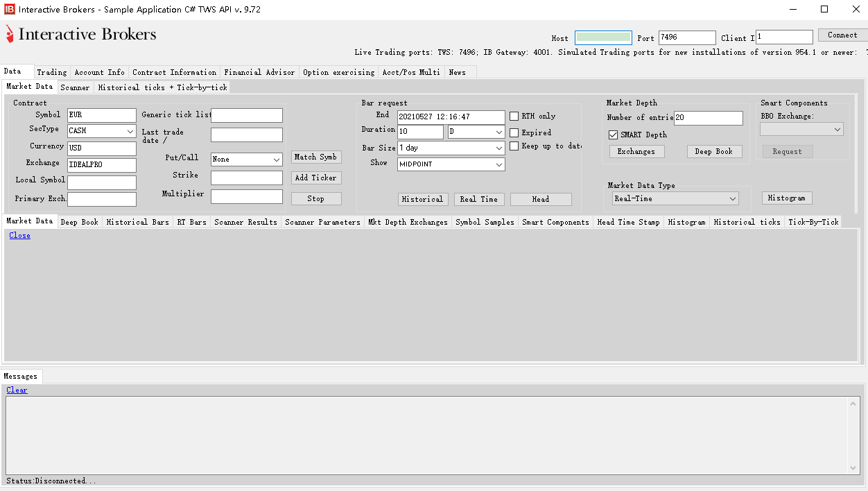Click the Host input field
This screenshot has width=868, height=491.
pos(603,37)
